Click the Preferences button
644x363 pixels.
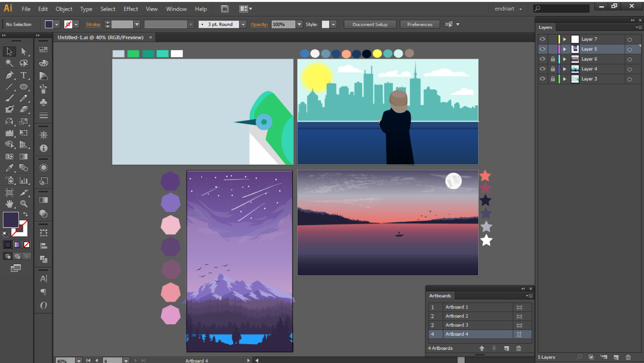(x=419, y=24)
